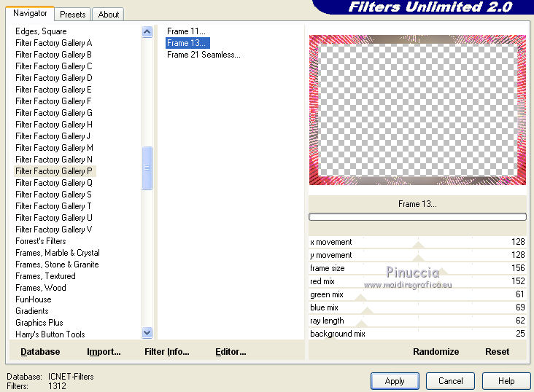534x392 pixels.
Task: Reset the filter parameters
Action: pos(497,351)
